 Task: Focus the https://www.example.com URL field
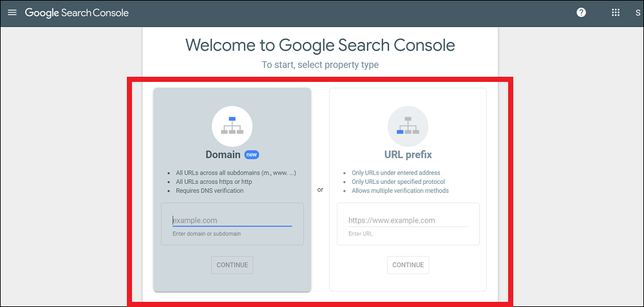408,221
